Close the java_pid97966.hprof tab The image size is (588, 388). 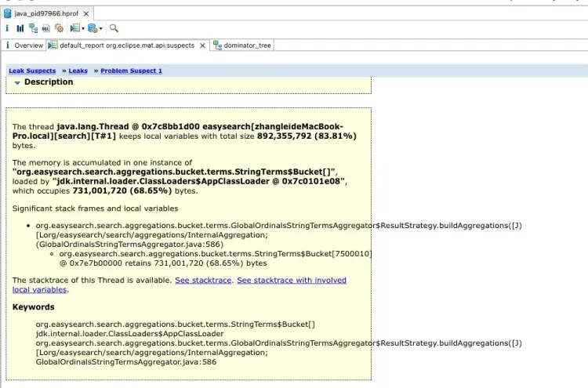(86, 14)
